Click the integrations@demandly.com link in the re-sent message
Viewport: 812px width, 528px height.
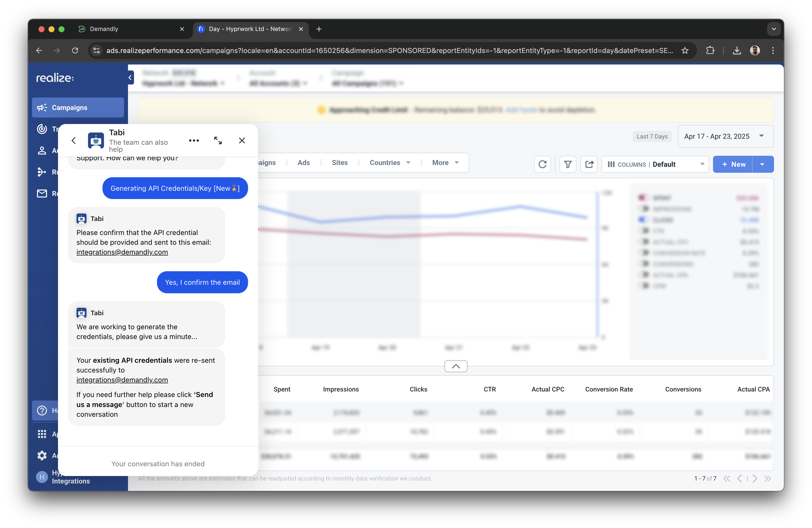pos(122,380)
